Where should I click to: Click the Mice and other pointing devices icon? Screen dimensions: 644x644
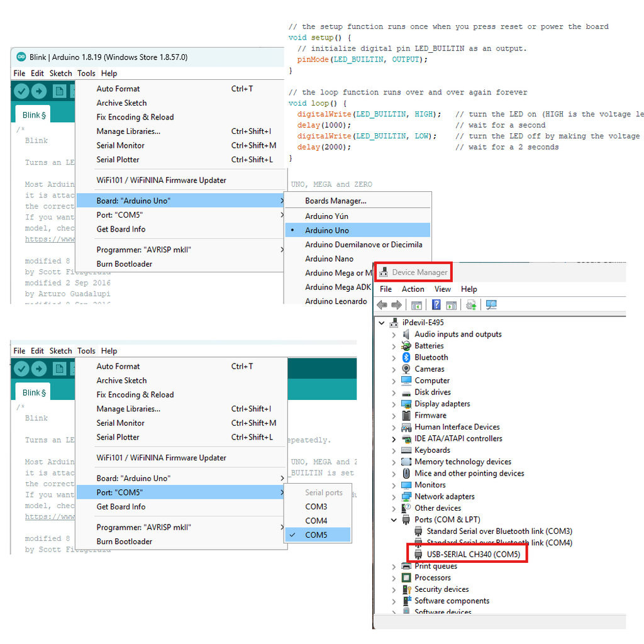tap(406, 474)
